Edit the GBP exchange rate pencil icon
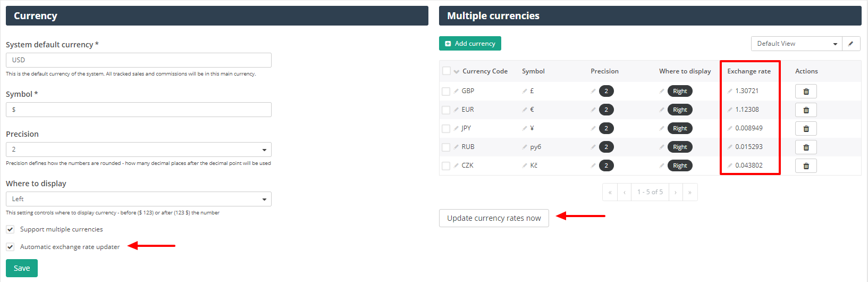 [x=730, y=91]
